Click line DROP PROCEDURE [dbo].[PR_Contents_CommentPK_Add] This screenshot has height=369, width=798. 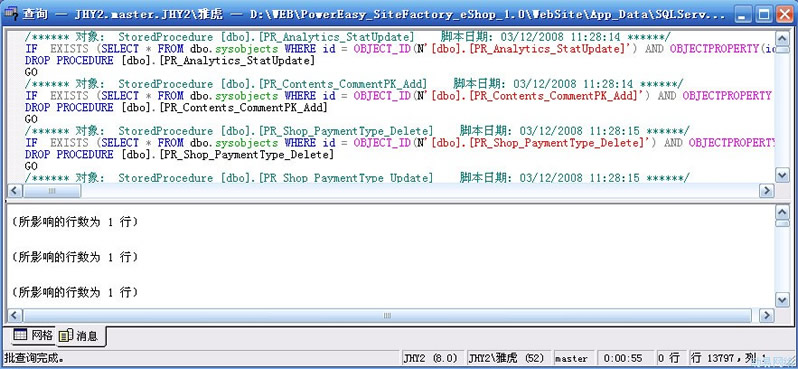(176, 107)
